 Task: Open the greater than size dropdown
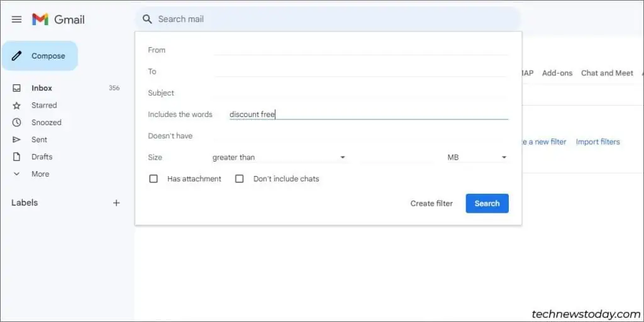(279, 157)
